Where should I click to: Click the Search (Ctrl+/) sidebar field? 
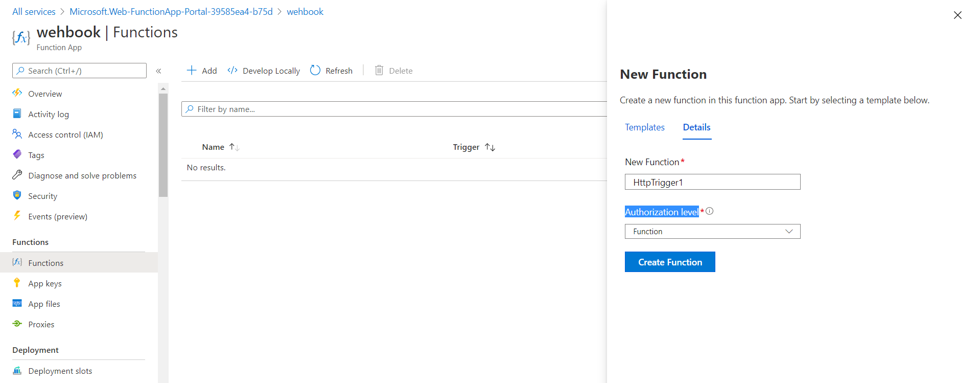[x=79, y=71]
